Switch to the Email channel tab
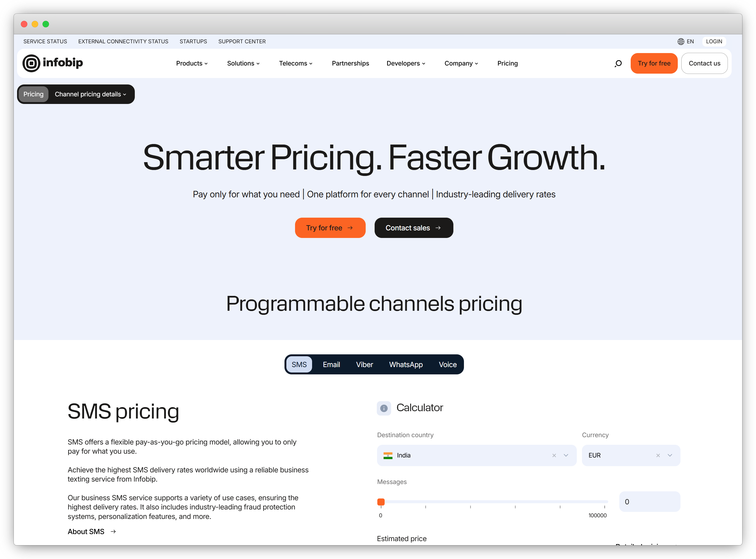 (331, 364)
